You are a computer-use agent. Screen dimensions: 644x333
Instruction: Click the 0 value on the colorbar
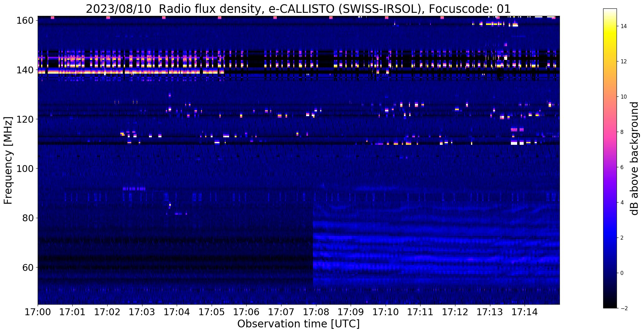tap(622, 273)
